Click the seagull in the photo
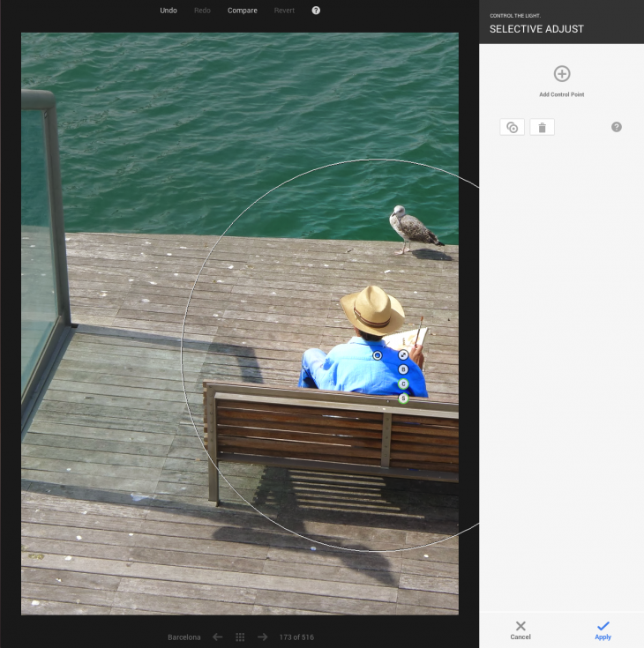The image size is (644, 648). [415, 228]
